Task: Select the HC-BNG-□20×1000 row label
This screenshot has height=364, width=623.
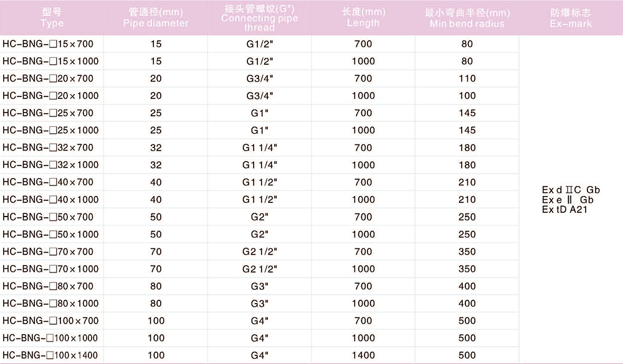Action: (50, 96)
